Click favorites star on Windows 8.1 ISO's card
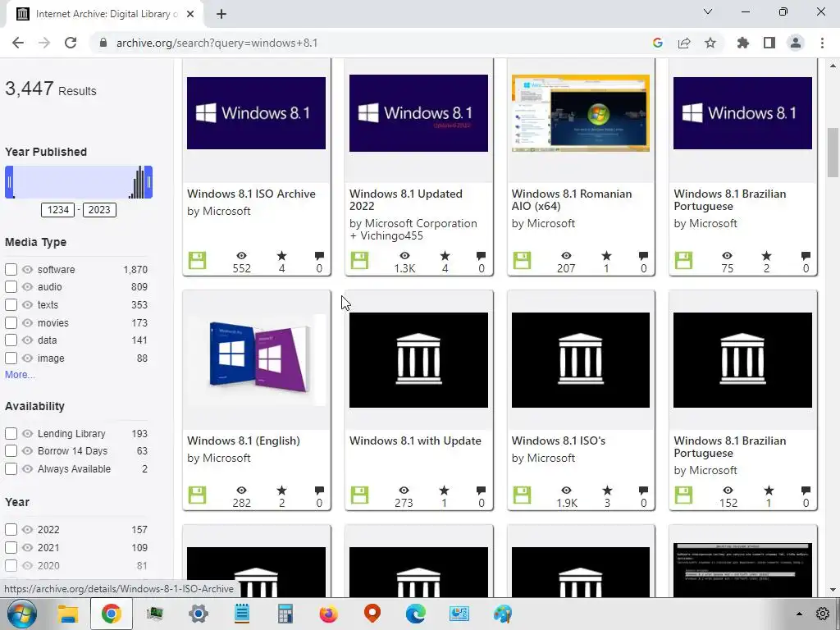The image size is (840, 630). click(606, 491)
